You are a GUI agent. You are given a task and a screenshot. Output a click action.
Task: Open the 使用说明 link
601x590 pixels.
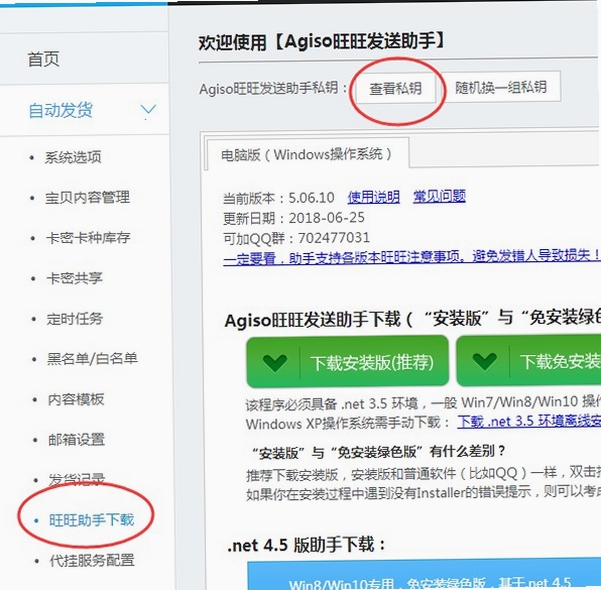[x=374, y=197]
